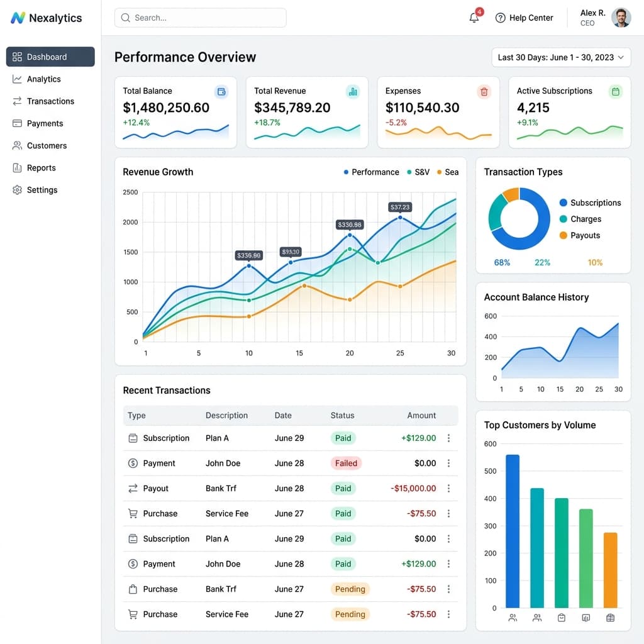Click the 68% Subscriptions percentage label

coord(502,262)
